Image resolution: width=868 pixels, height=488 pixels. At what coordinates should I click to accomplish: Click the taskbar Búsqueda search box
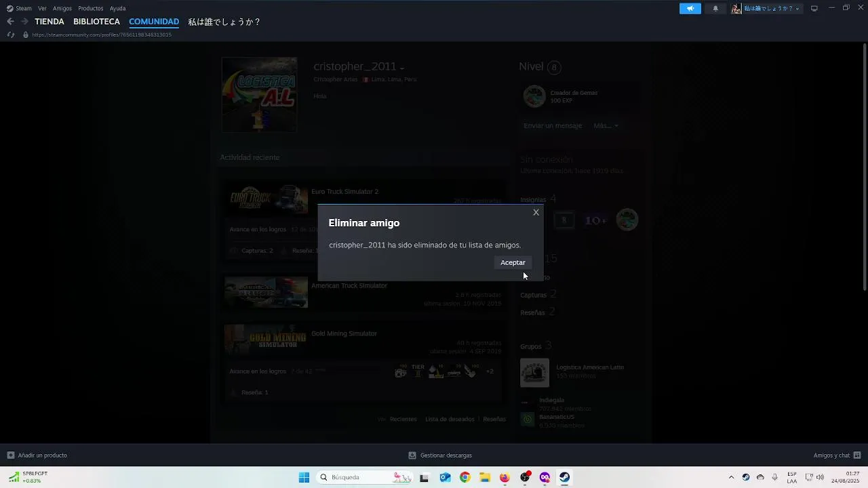click(x=366, y=477)
